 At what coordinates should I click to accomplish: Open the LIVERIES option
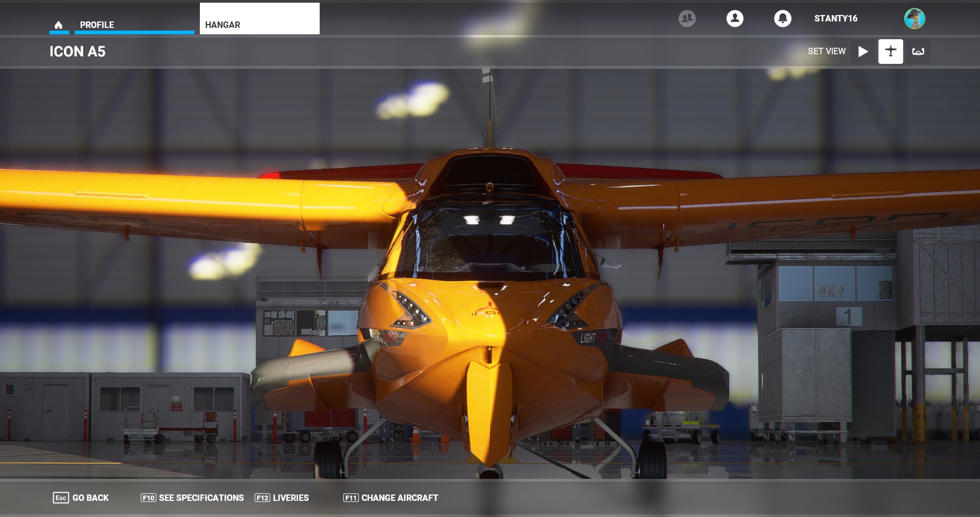click(290, 498)
